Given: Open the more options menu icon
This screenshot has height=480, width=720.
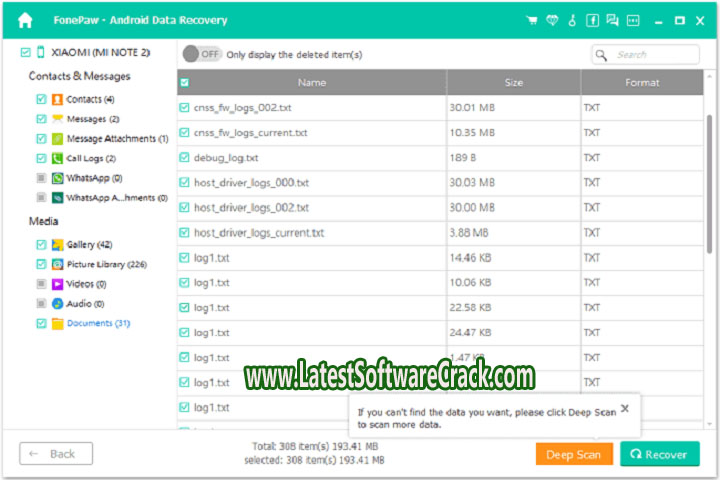Looking at the screenshot, I should point(633,20).
